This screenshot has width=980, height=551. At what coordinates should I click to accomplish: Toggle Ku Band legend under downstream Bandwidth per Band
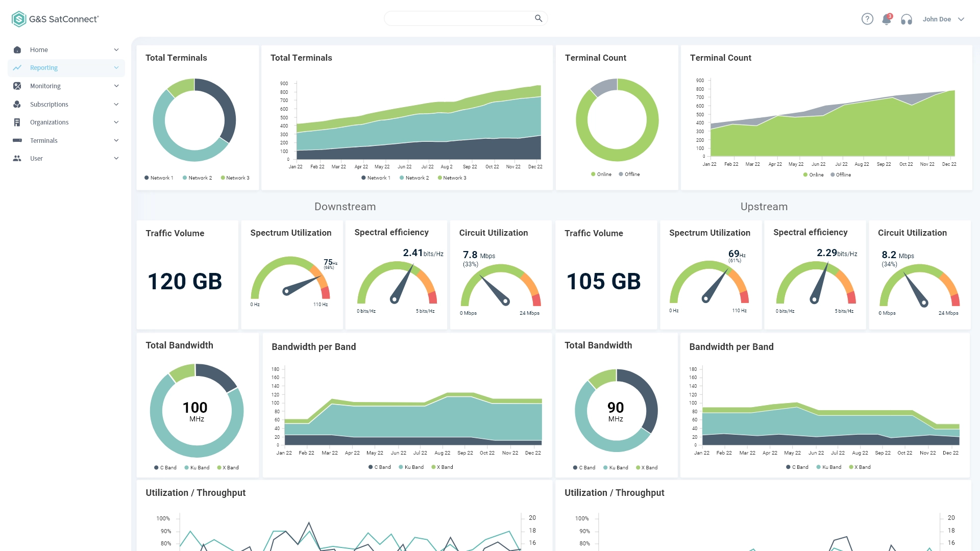click(x=411, y=467)
